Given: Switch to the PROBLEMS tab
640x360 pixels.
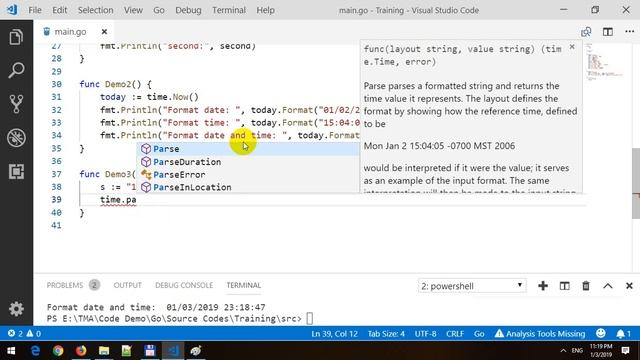Looking at the screenshot, I should tap(64, 285).
